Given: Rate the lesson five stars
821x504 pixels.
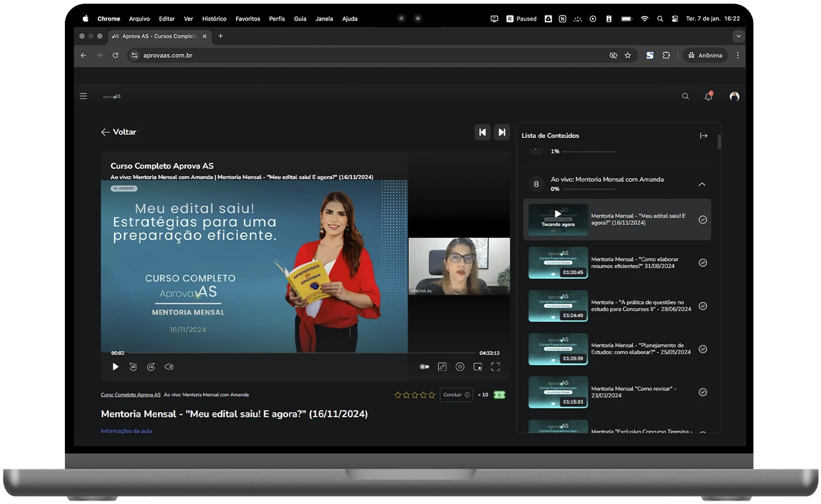Looking at the screenshot, I should [x=432, y=395].
